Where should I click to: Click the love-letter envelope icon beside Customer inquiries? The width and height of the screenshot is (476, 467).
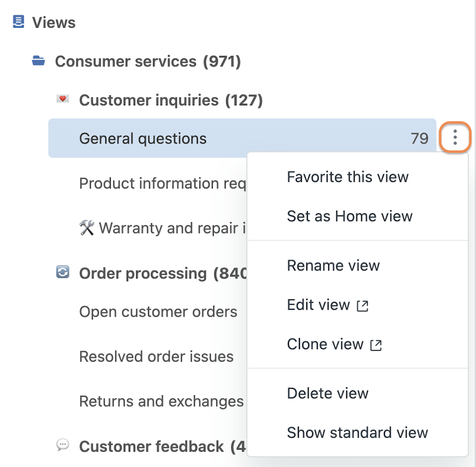click(63, 98)
